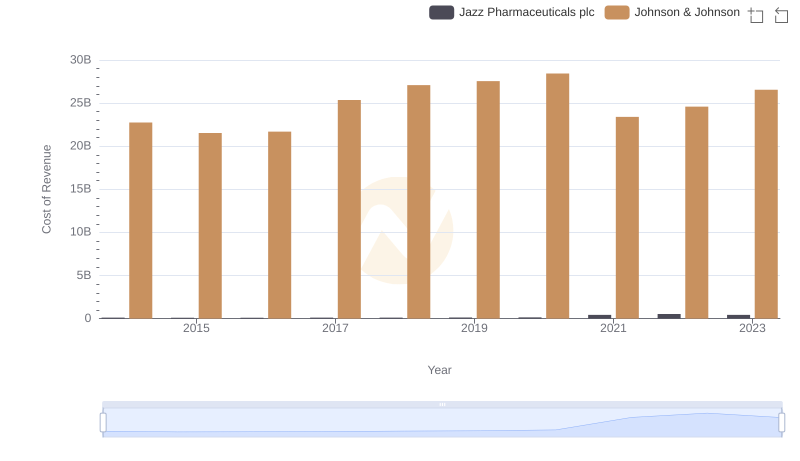
Task: Click the 30B y-axis label
Action: (81, 60)
